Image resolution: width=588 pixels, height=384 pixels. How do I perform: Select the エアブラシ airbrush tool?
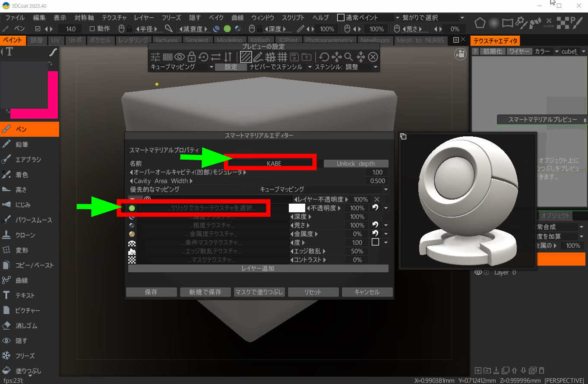coord(28,160)
